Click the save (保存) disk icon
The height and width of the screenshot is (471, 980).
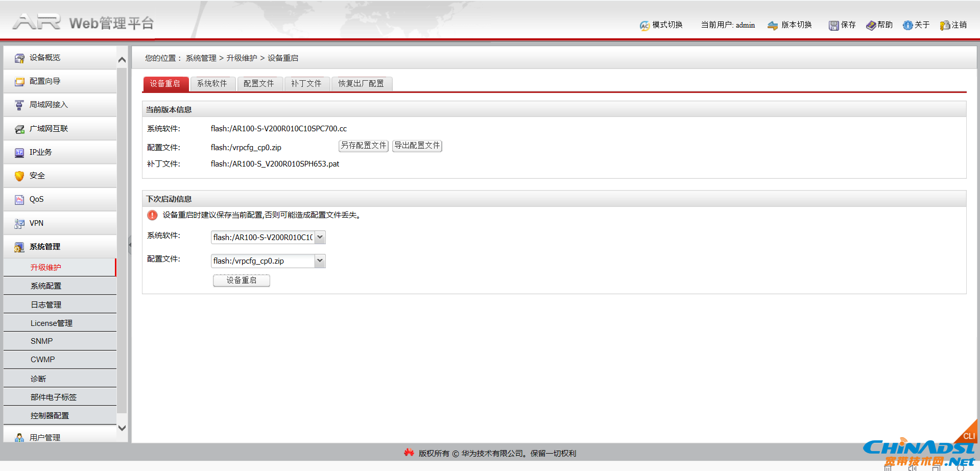pos(833,25)
